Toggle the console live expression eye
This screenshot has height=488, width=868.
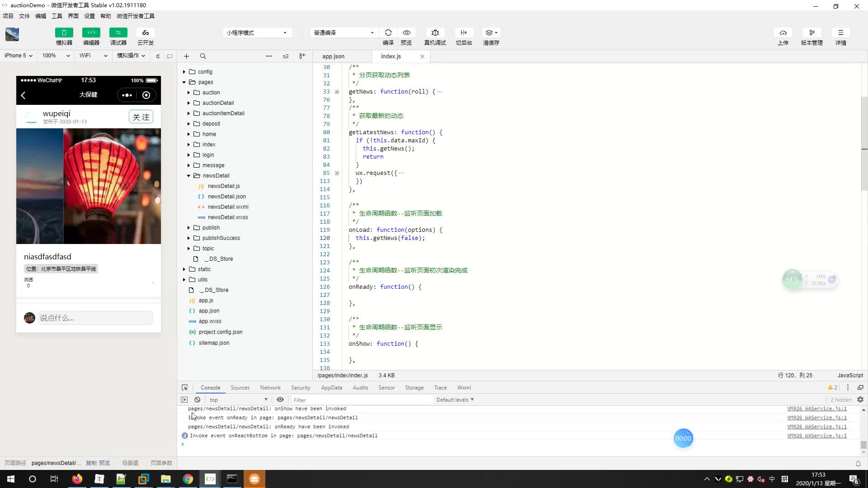[280, 400]
